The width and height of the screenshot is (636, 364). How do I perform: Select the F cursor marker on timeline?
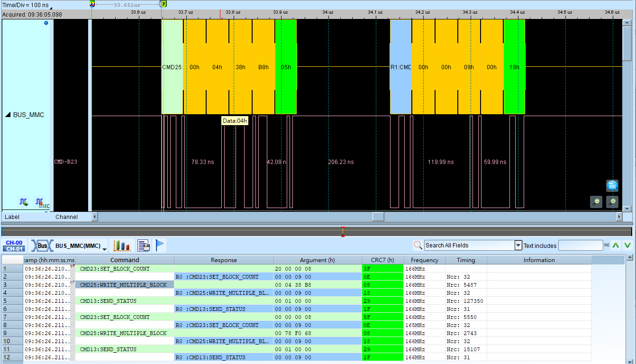coord(163,4)
